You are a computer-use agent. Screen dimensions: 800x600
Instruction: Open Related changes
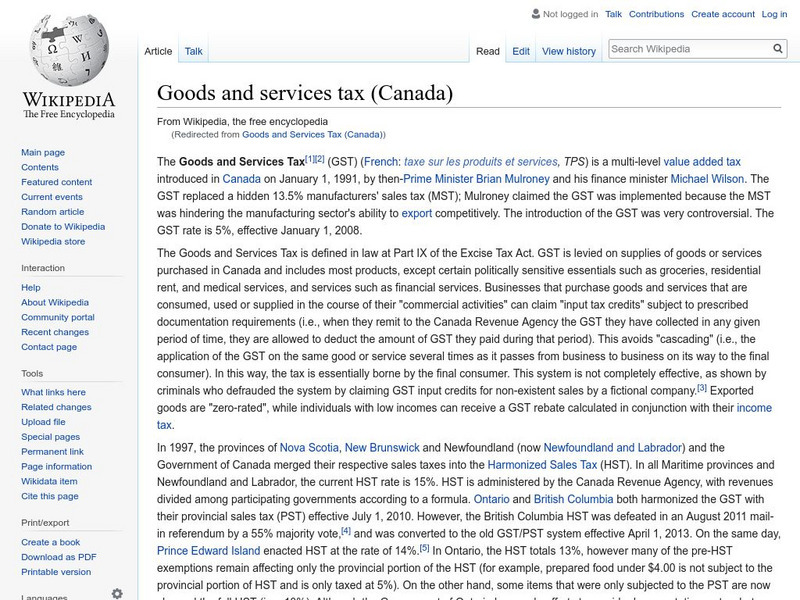click(x=56, y=407)
